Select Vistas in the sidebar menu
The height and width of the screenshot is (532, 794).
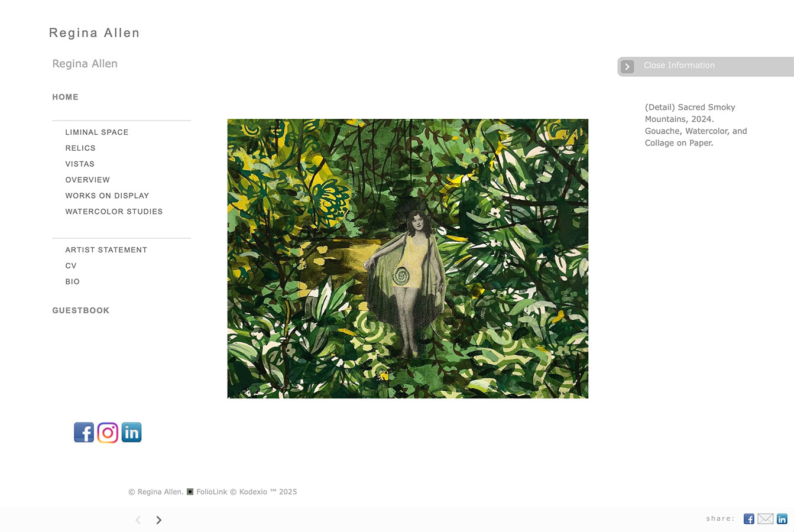[80, 164]
